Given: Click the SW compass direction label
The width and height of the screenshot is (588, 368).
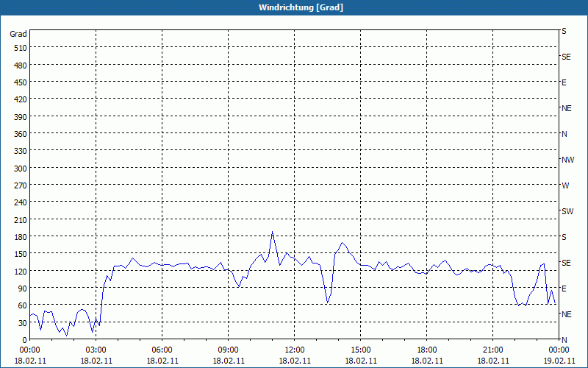Looking at the screenshot, I should [x=567, y=211].
